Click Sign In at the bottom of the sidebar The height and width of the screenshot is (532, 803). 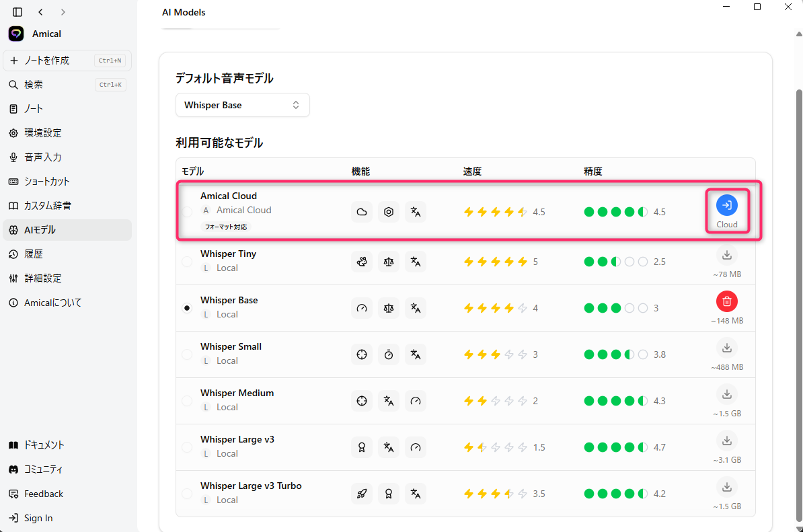coord(38,518)
